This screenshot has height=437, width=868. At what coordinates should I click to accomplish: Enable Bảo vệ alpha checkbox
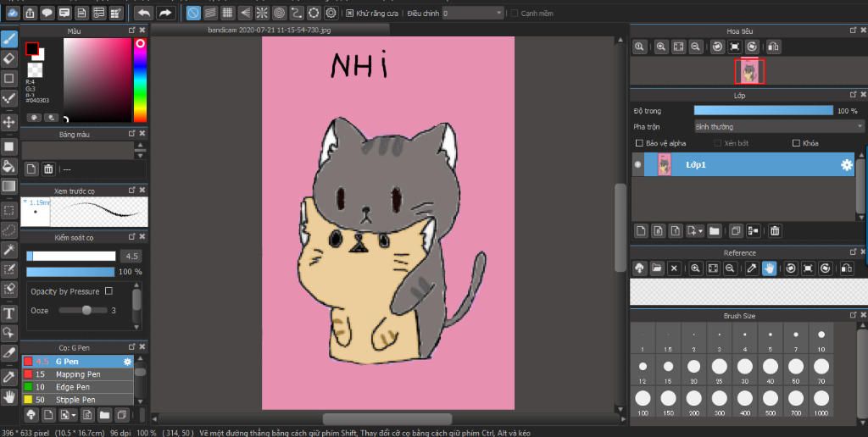click(639, 143)
